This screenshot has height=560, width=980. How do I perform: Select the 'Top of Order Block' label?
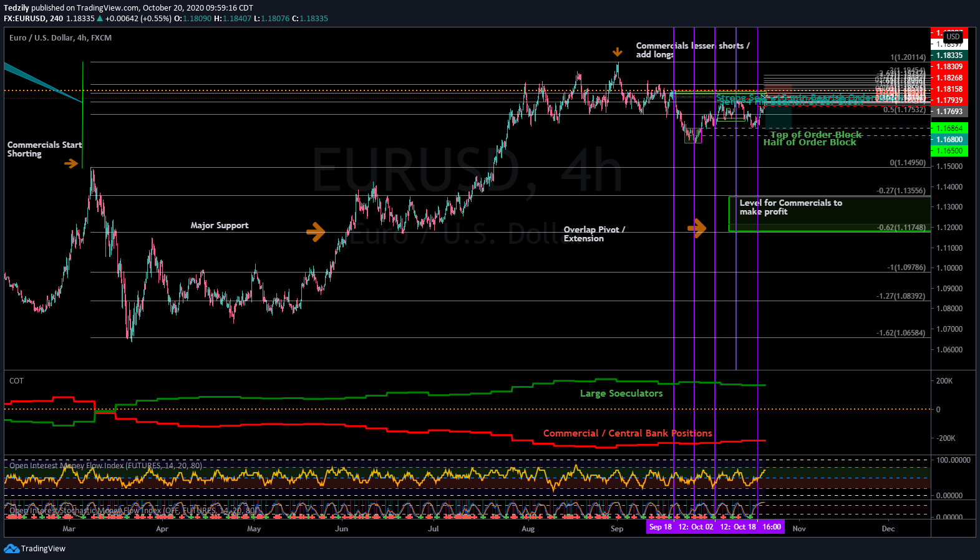point(816,134)
